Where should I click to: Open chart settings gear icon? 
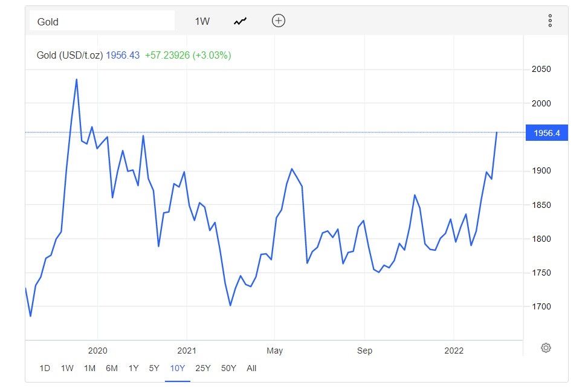point(546,348)
